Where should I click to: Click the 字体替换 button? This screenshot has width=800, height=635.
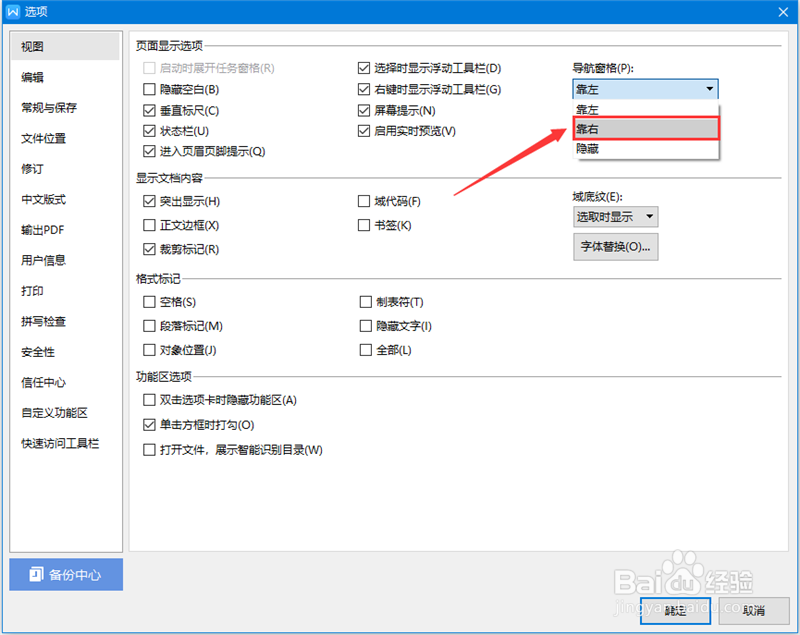pos(616,248)
